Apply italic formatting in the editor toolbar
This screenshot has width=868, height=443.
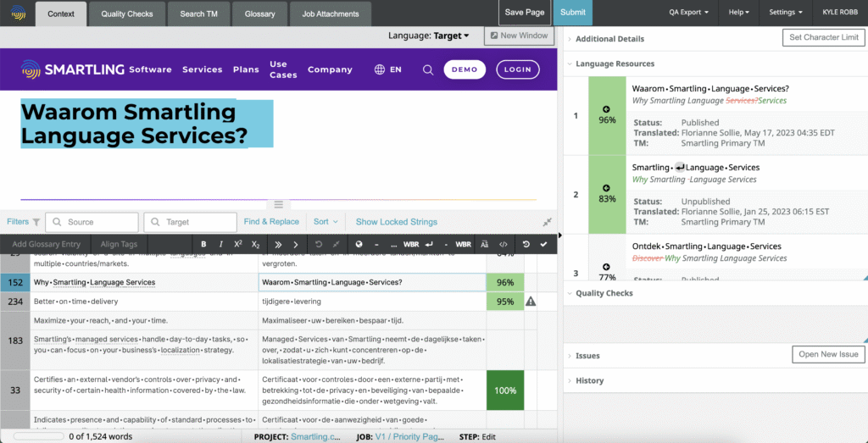tap(220, 245)
